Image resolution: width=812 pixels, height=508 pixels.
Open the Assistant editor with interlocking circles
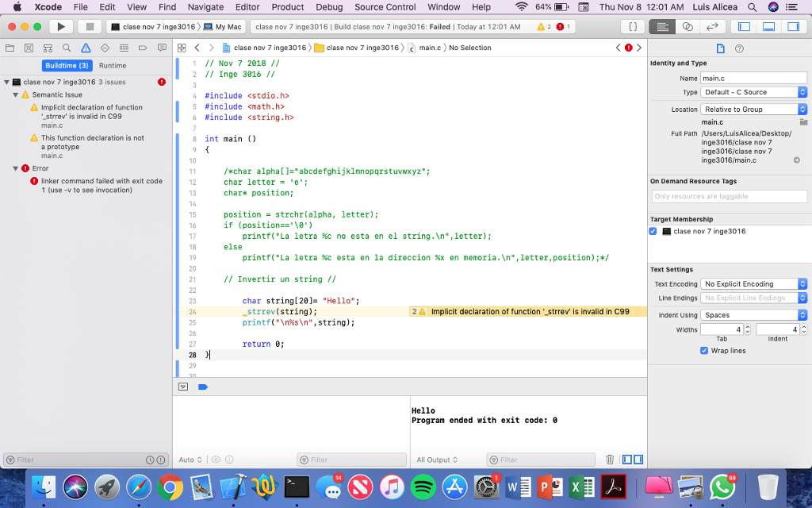(688, 26)
